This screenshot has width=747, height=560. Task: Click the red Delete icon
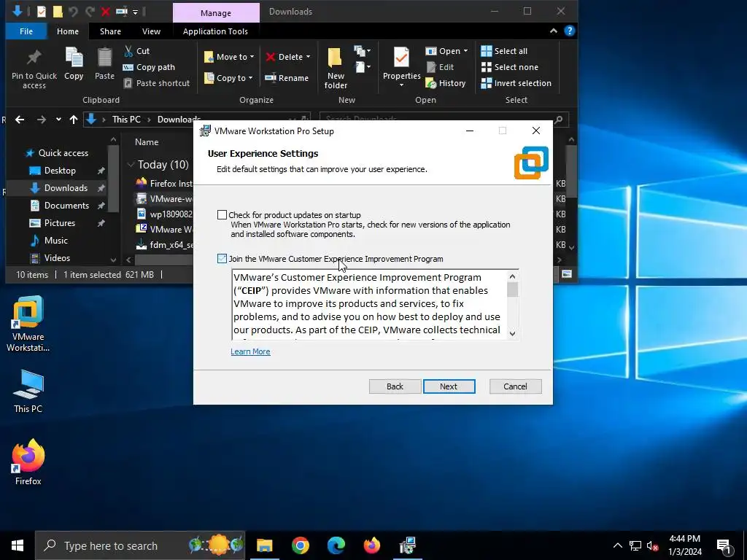coord(271,57)
